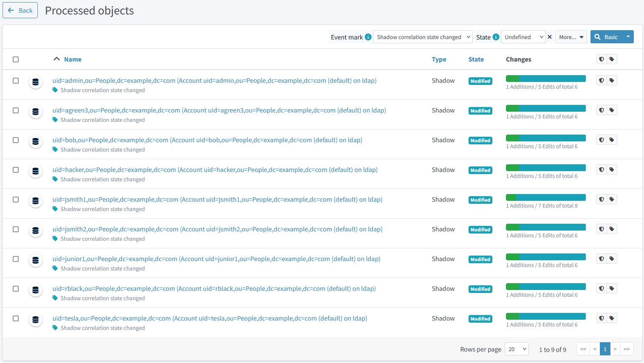Click the search magnifier on the Basic button
The image size is (644, 363).
tap(598, 37)
